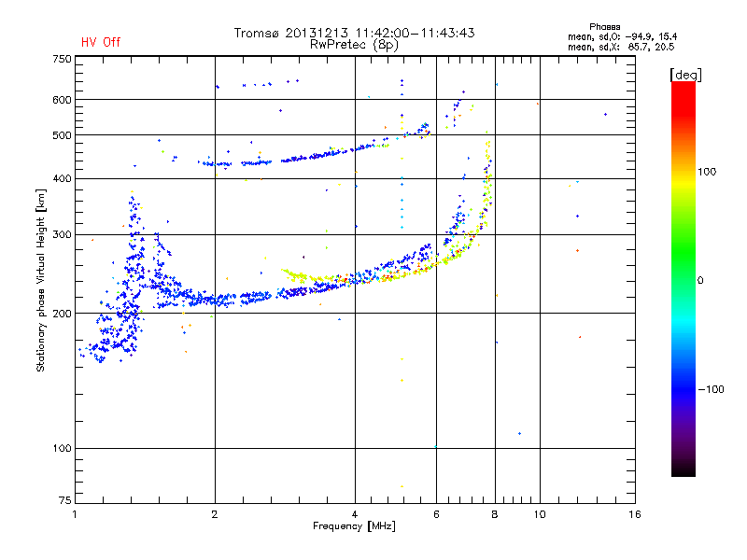Image resolution: width=747 pixels, height=560 pixels.
Task: Click the colorbar '-100' tick label
Action: coord(712,389)
